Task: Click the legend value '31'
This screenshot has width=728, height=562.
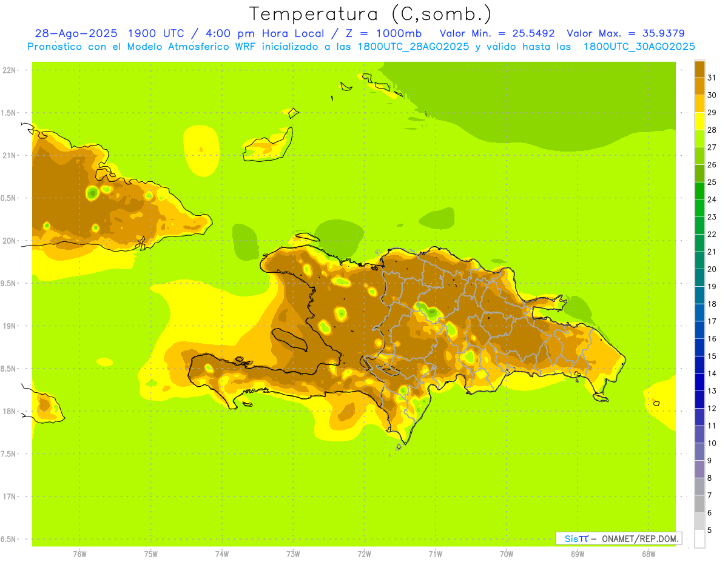Action: tap(712, 78)
